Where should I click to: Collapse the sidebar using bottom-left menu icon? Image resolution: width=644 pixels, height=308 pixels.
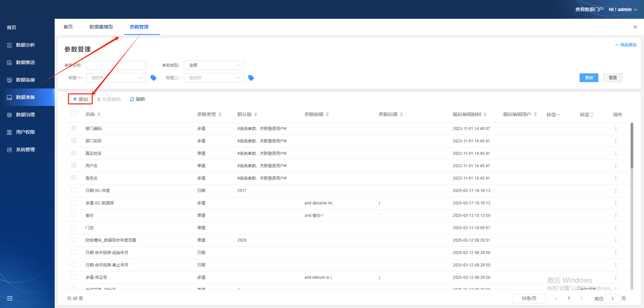click(x=10, y=298)
